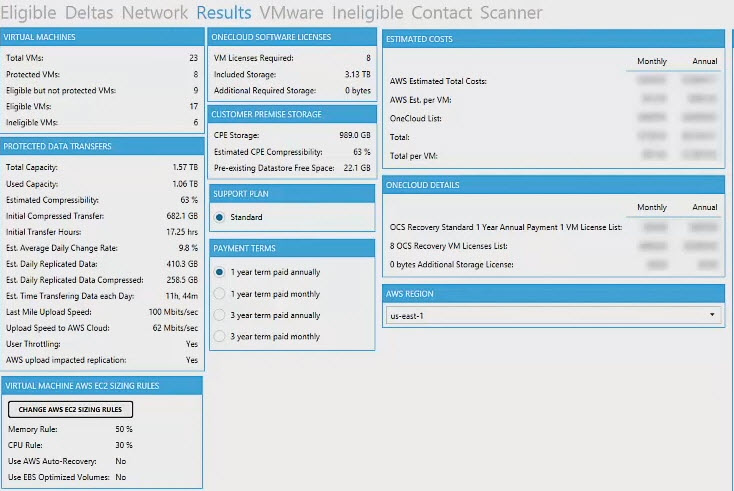Click Est. Average Daily Change Rate label
This screenshot has width=734, height=491.
(62, 248)
